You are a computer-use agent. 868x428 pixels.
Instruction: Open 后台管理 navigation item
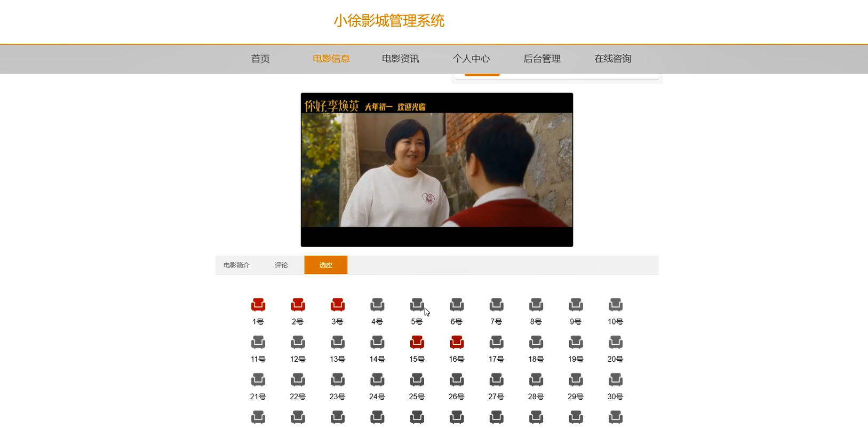tap(542, 59)
